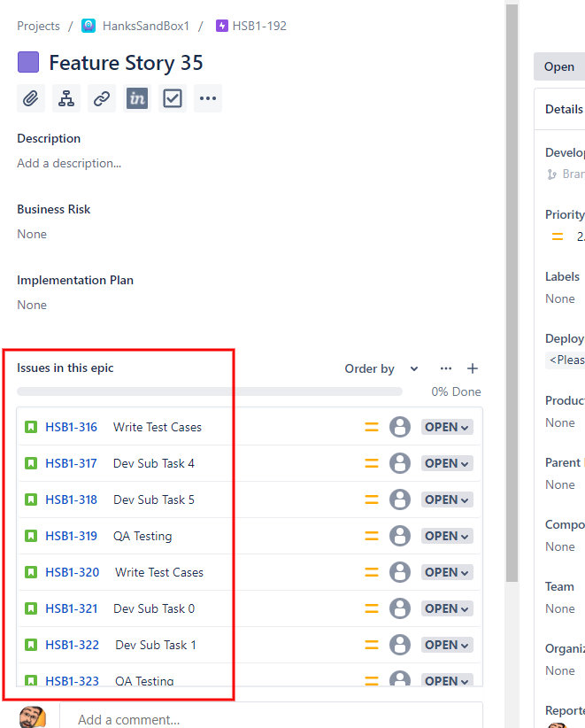Click the HanksSandBox1 project avatar icon

click(x=89, y=26)
